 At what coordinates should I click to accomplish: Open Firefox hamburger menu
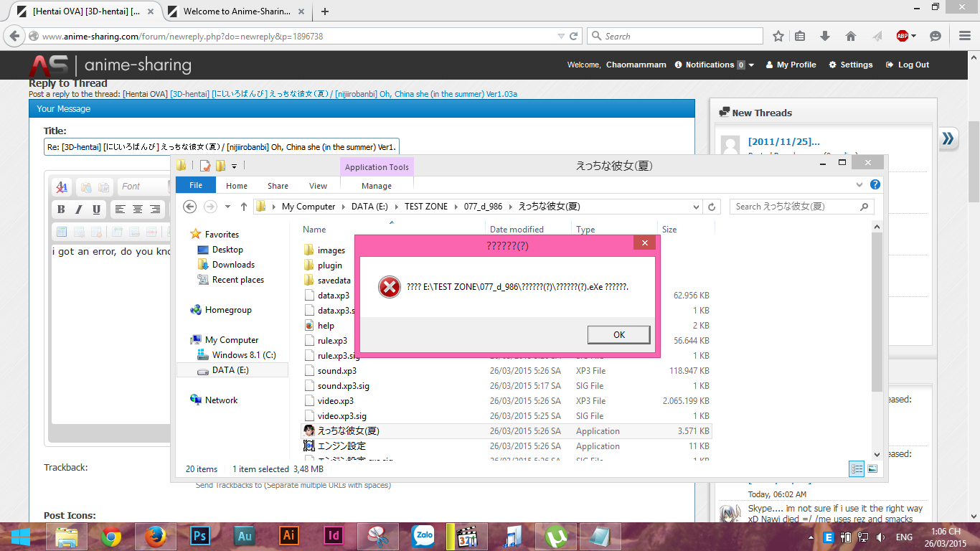tap(965, 36)
